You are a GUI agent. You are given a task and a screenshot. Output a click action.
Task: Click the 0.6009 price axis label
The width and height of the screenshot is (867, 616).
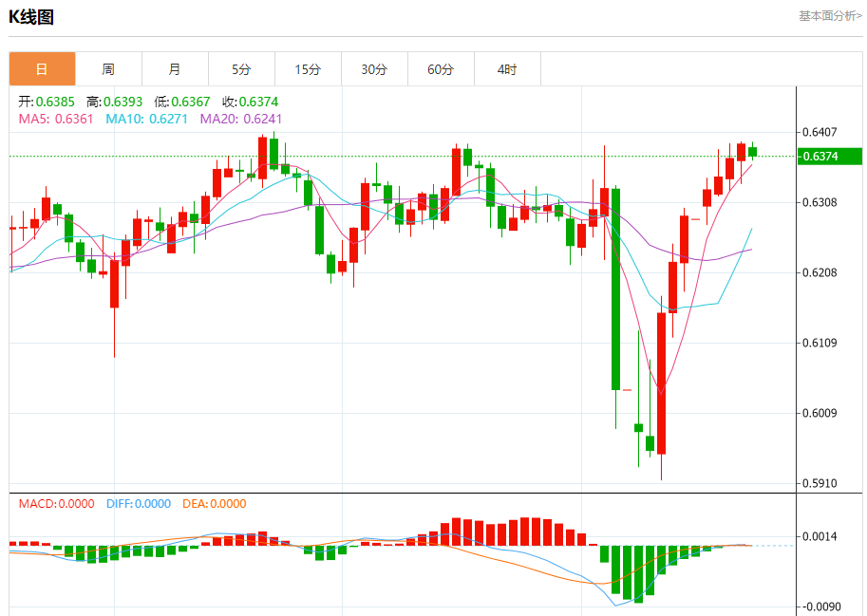[x=820, y=413]
